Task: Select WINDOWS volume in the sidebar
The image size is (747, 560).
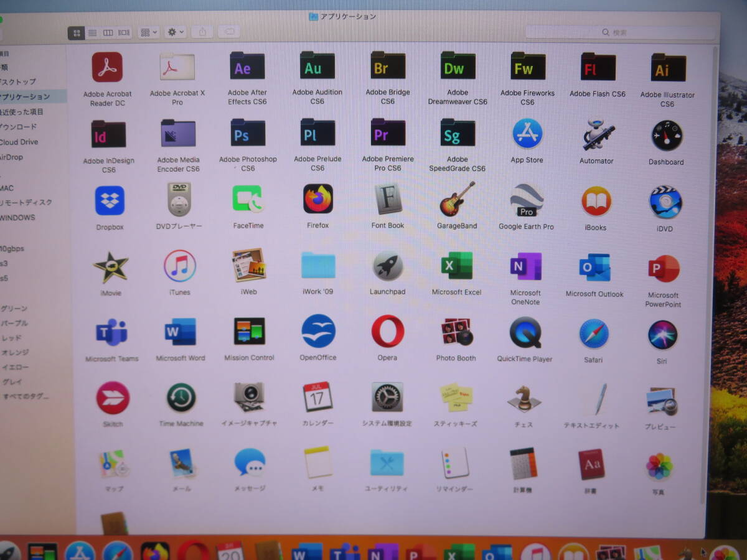Action: point(18,218)
